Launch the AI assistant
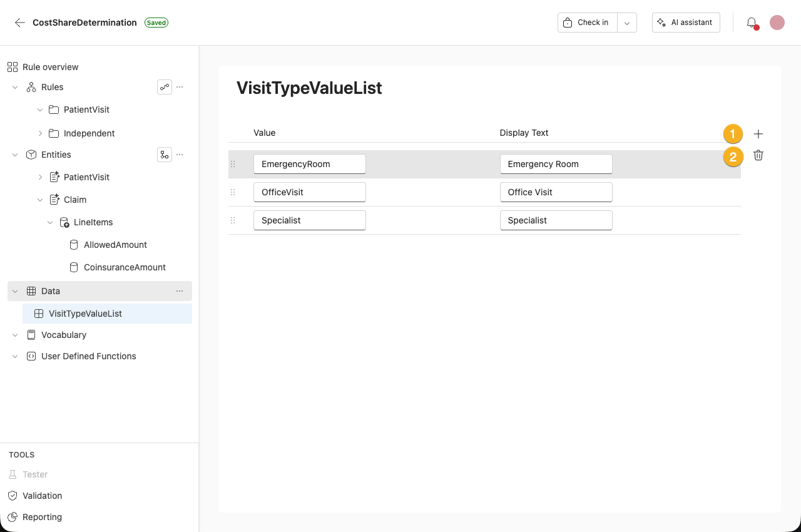The height and width of the screenshot is (532, 801). 686,22
